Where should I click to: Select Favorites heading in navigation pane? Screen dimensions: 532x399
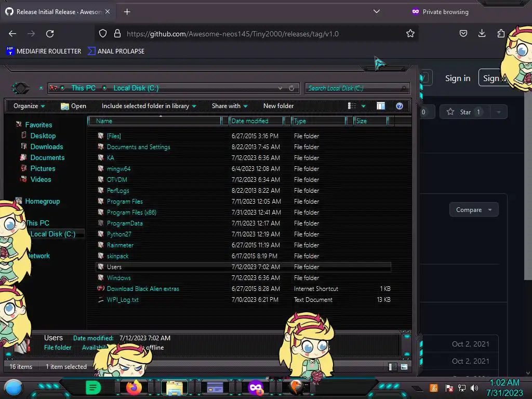(x=38, y=125)
